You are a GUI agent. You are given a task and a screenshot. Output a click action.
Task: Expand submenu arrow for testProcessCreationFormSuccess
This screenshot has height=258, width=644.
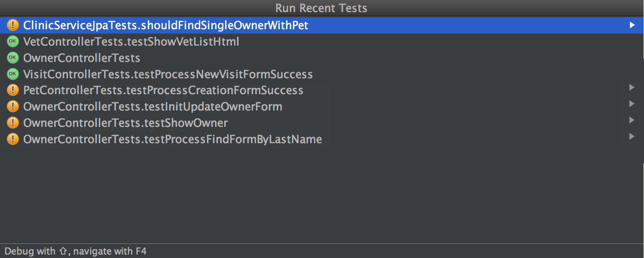click(x=632, y=87)
